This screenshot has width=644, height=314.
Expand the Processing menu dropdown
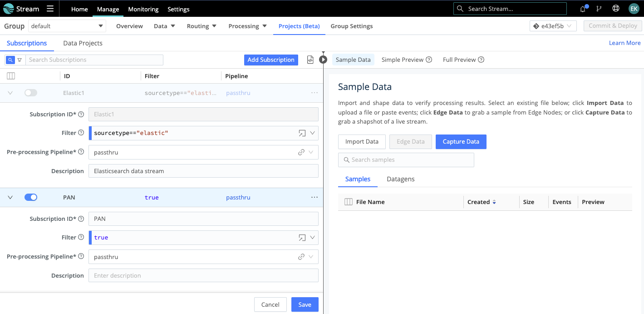[x=247, y=26]
